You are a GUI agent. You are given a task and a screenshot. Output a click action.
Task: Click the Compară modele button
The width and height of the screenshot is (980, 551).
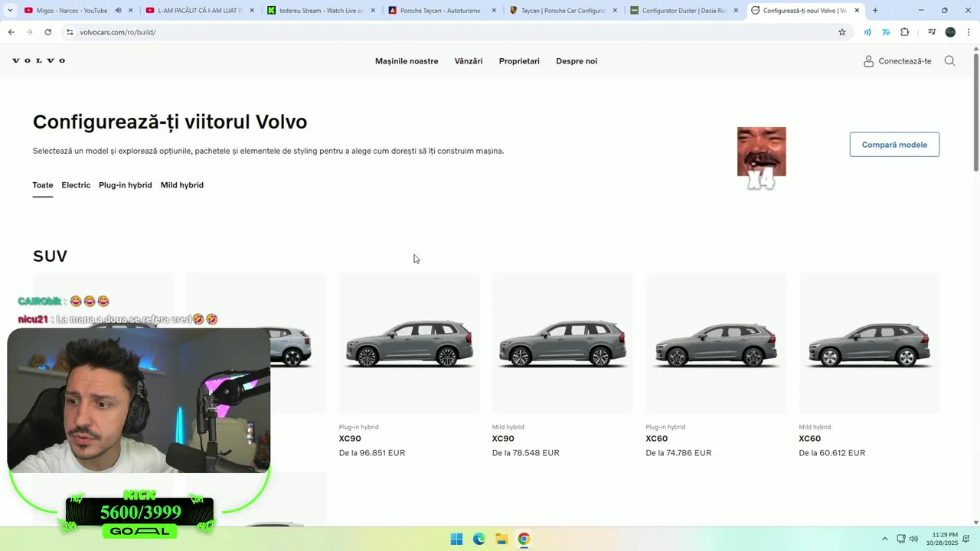coord(894,145)
